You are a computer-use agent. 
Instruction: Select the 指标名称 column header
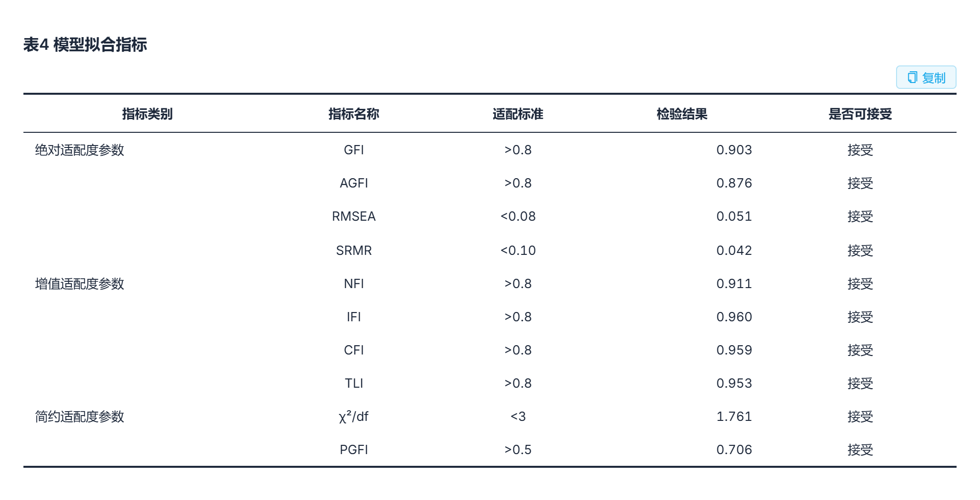coord(354,114)
